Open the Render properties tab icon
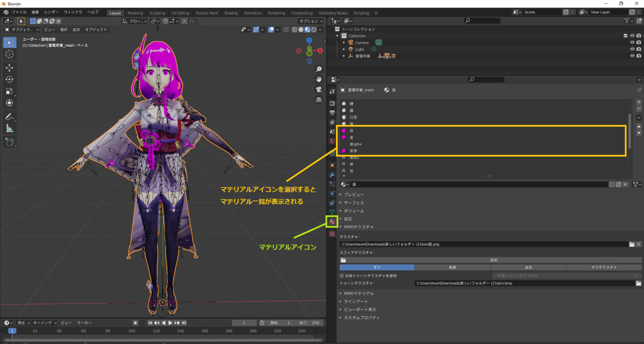The image size is (644, 344). point(332,103)
